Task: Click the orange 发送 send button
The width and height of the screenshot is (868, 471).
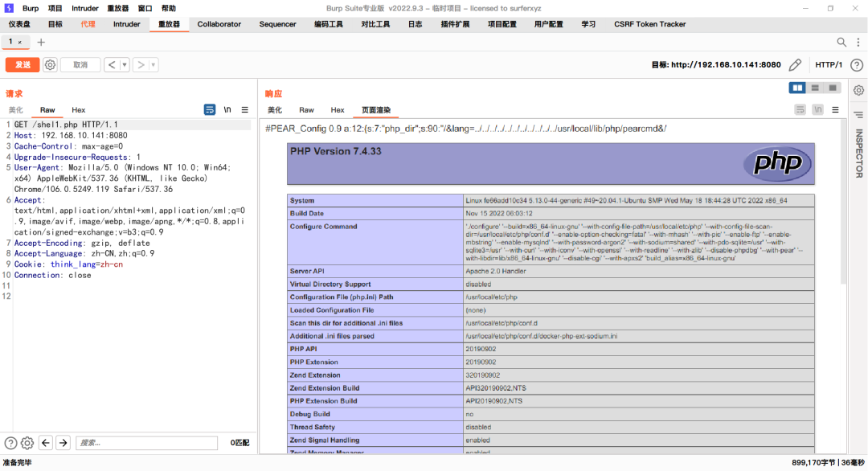Action: click(23, 65)
